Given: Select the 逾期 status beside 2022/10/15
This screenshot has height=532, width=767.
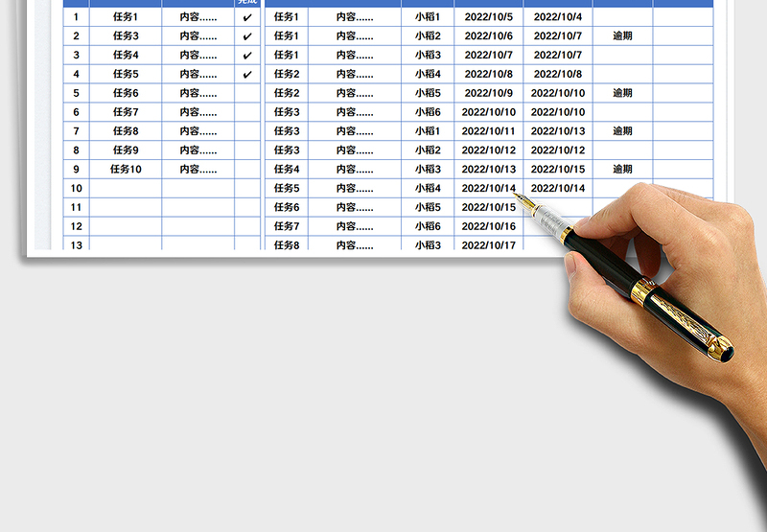Looking at the screenshot, I should click(622, 169).
